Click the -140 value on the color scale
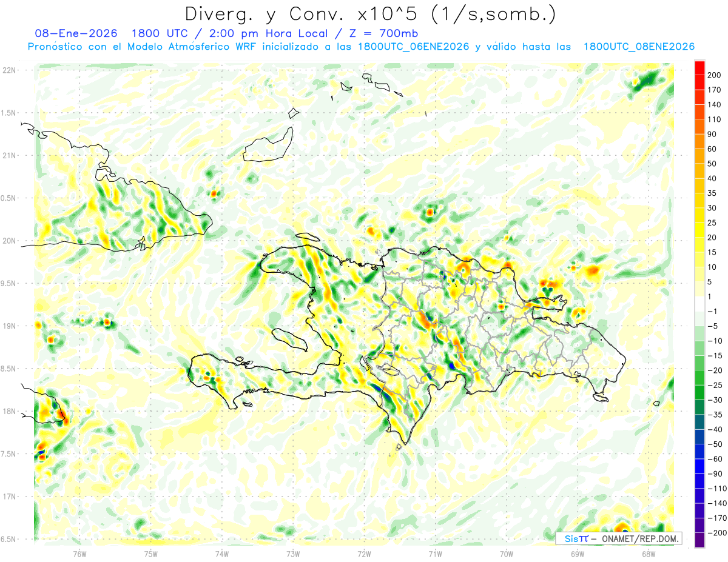This screenshot has height=562, width=728. (x=716, y=503)
